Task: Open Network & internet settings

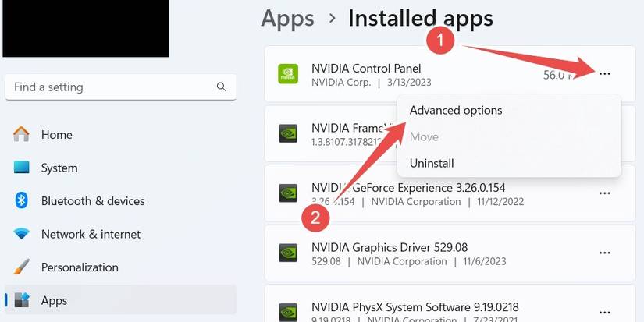Action: click(91, 234)
